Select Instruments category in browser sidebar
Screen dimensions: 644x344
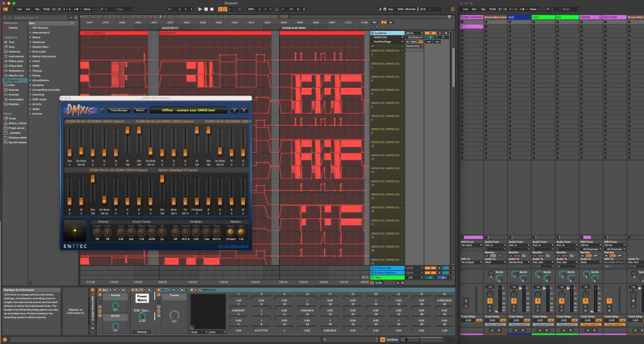[16, 56]
